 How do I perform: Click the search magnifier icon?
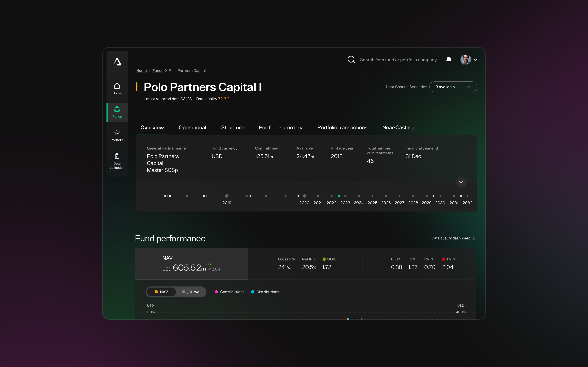351,60
